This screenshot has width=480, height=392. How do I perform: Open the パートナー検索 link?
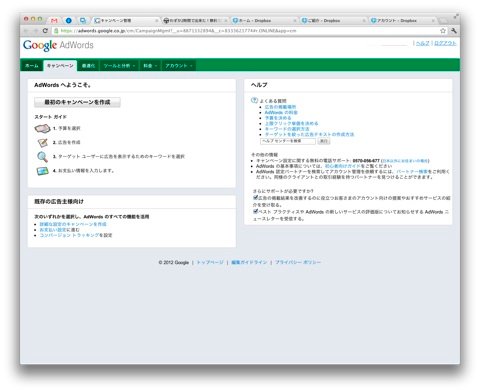[412, 172]
